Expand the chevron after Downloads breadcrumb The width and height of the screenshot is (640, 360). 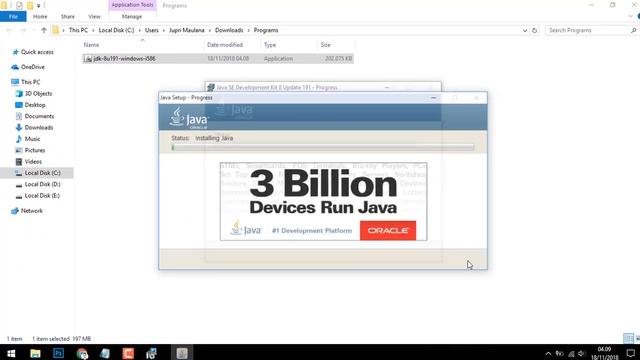click(248, 30)
